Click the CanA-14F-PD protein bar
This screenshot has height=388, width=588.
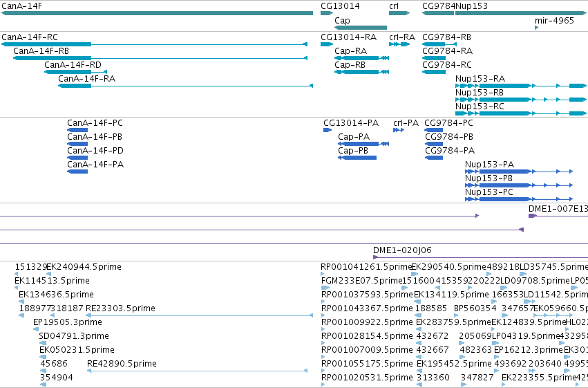point(77,158)
